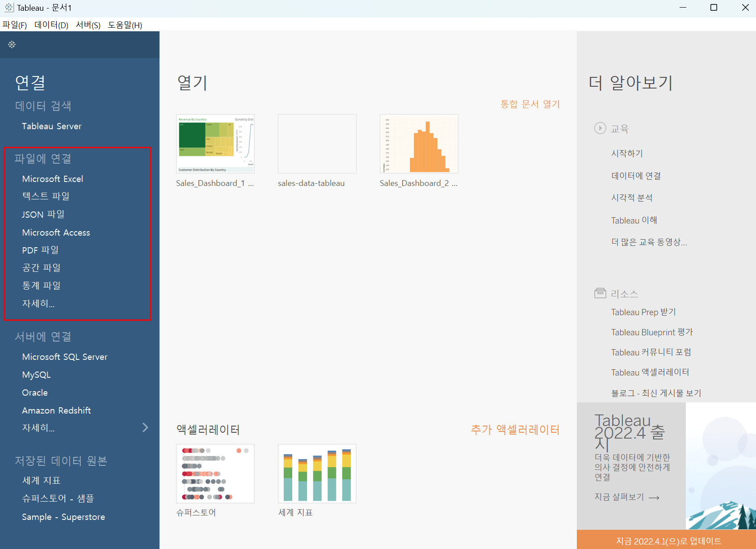This screenshot has width=756, height=549.
Task: Click 지금 살펴보기 arrow link
Action: coord(627,497)
